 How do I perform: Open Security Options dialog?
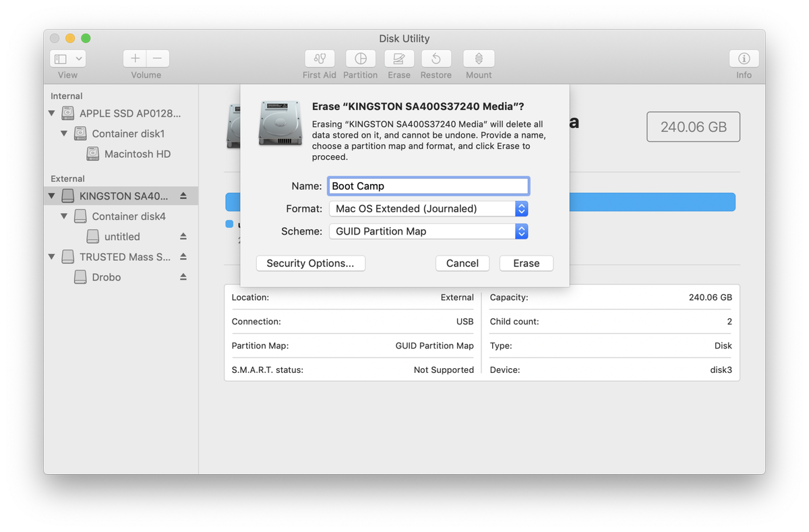(x=311, y=263)
